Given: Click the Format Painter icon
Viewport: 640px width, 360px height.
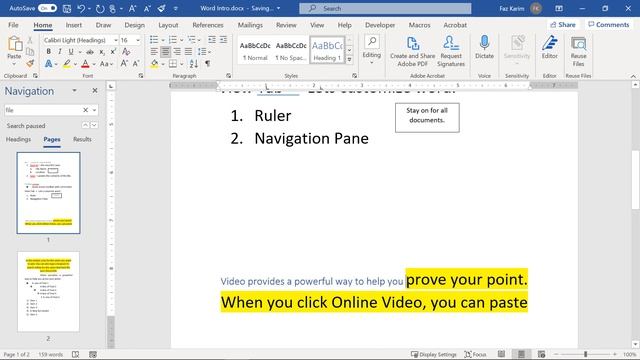Looking at the screenshot, I should tap(30, 64).
